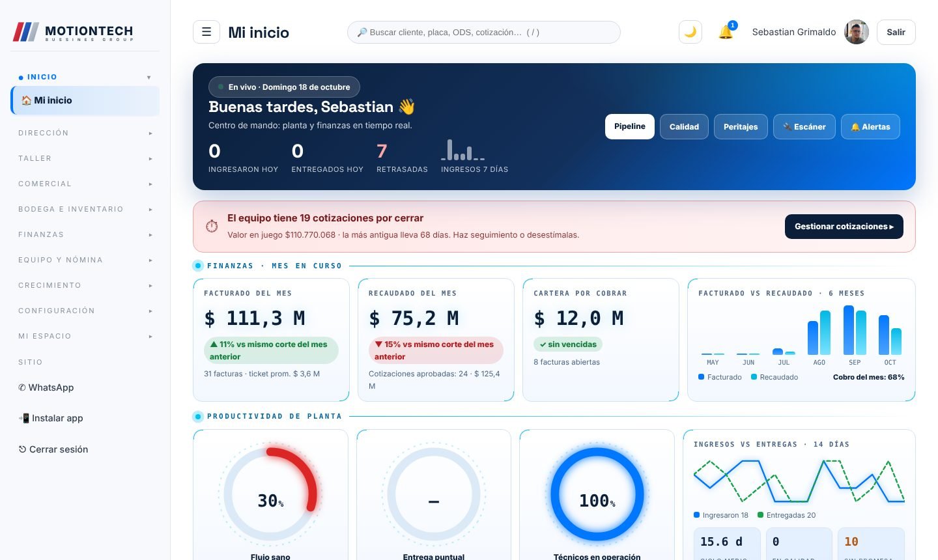Open Mi inicio in the sidebar
938x560 pixels.
tap(85, 100)
